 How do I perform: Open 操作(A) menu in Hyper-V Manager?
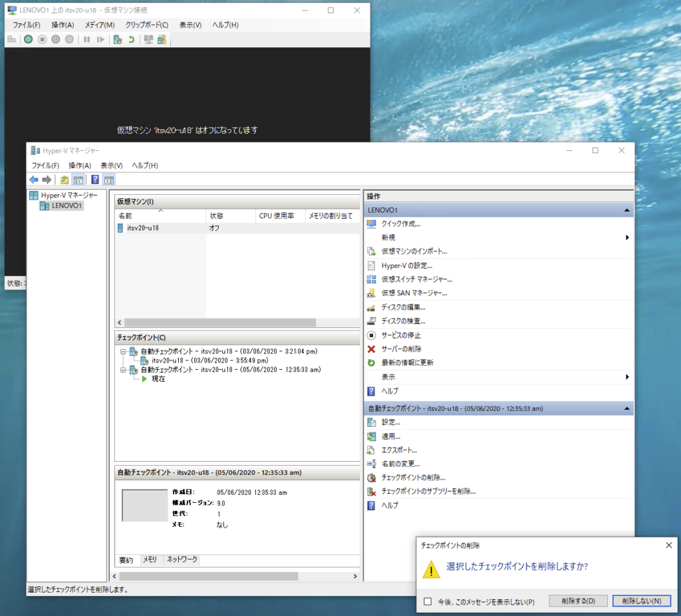[80, 166]
